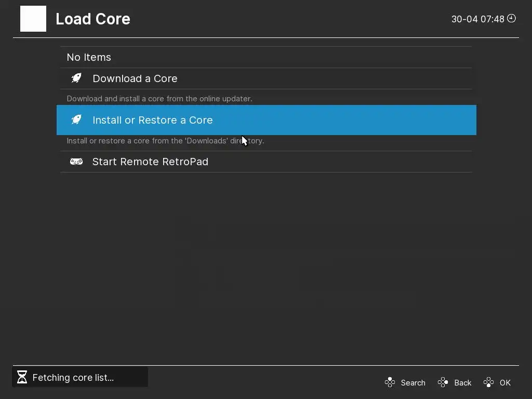Click the date and time display
This screenshot has height=399, width=532.
[x=477, y=19]
